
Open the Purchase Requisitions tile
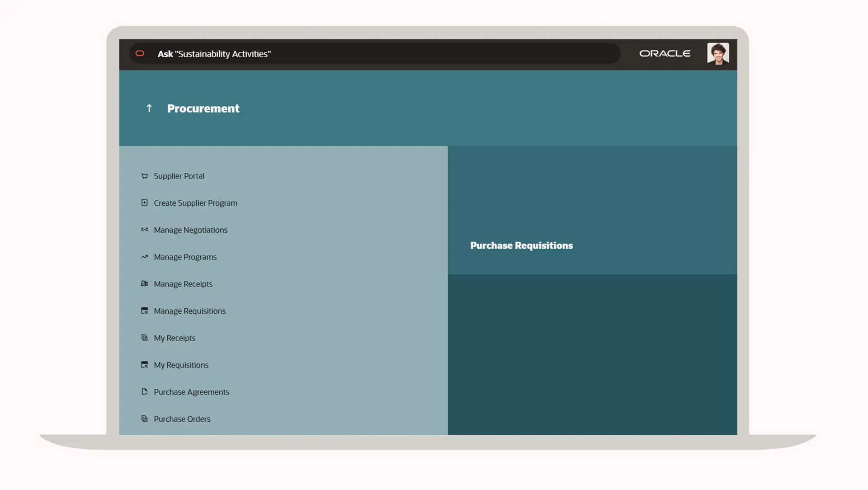(x=521, y=245)
